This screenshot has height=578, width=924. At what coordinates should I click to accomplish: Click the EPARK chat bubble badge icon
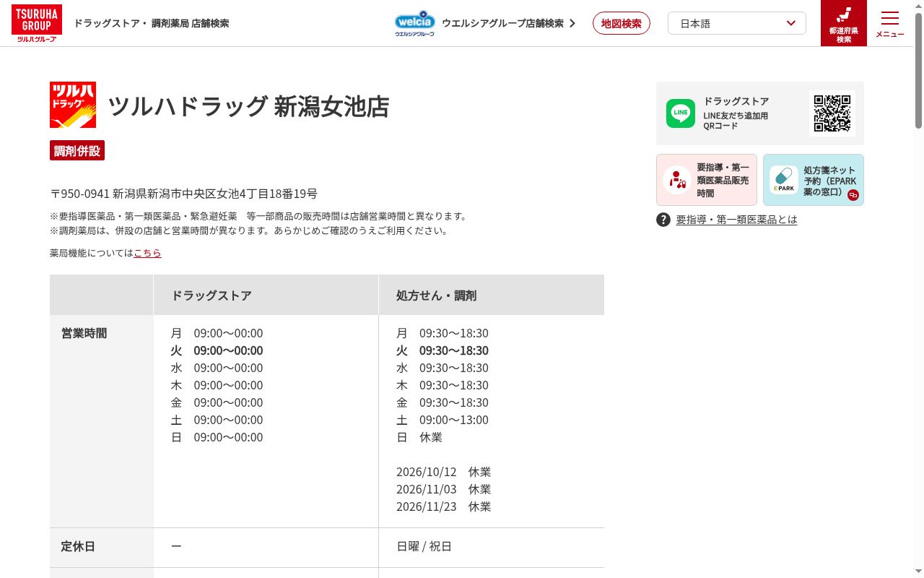(x=853, y=195)
